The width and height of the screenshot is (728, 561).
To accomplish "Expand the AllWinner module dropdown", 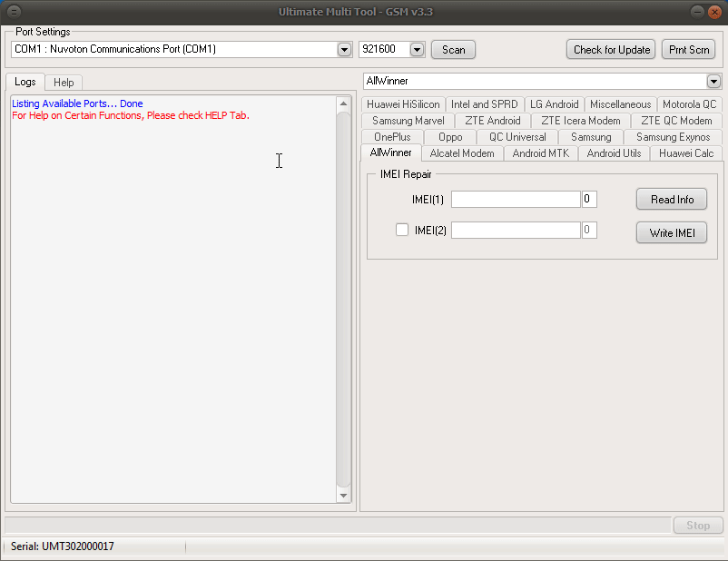I will click(713, 81).
